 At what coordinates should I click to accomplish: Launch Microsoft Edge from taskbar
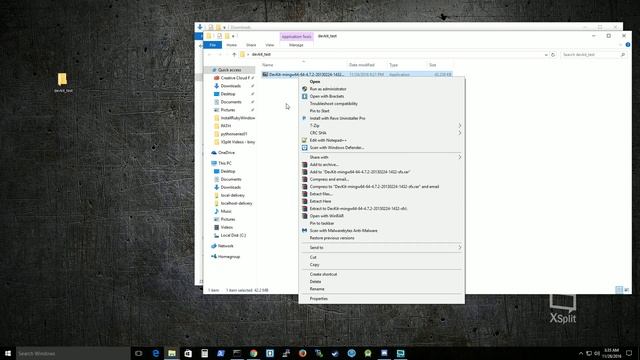coord(156,353)
